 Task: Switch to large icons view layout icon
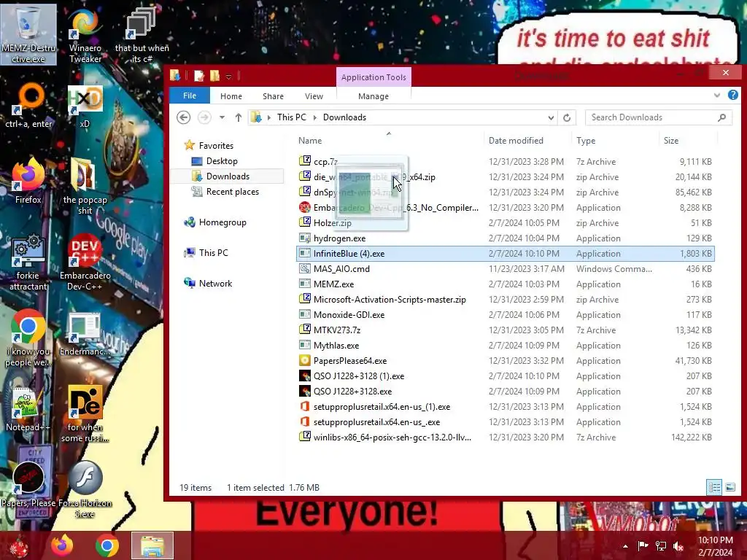pyautogui.click(x=729, y=487)
